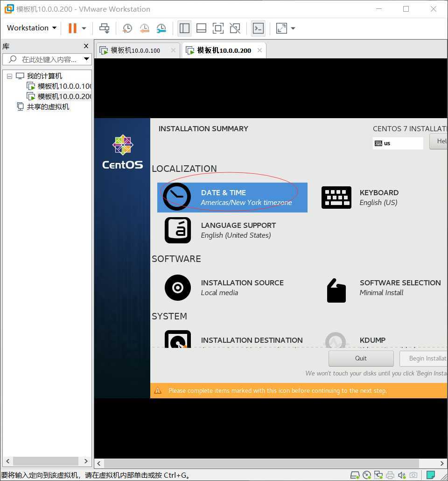Click the printer status bar icon
448x481 pixels.
[390, 475]
